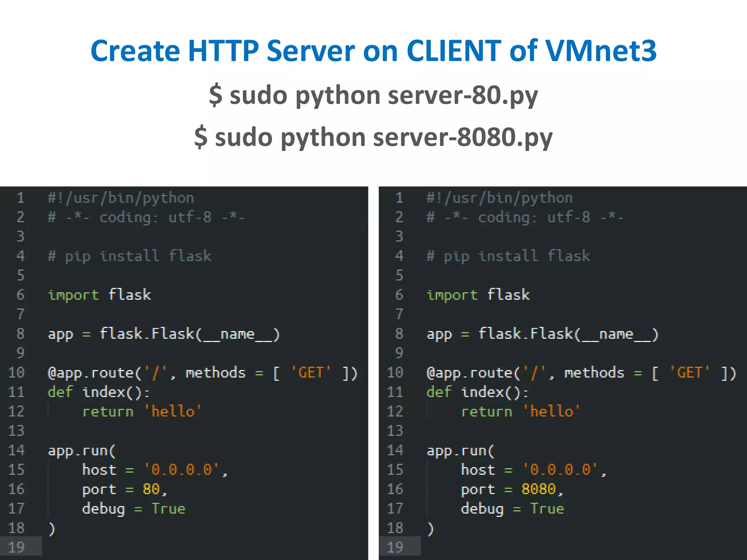
Task: Click line number 19 in right editor
Action: [395, 547]
